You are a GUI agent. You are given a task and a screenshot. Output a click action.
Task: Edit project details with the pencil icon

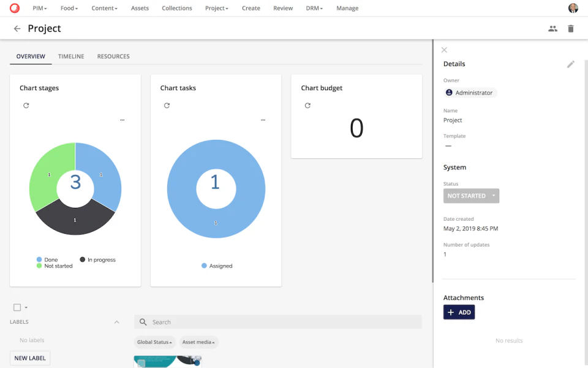pyautogui.click(x=571, y=64)
